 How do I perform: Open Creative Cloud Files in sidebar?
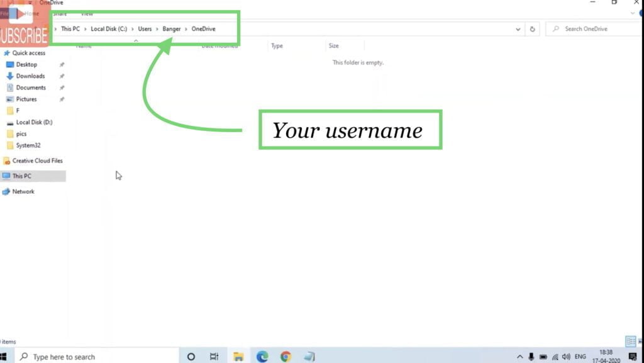tap(37, 160)
